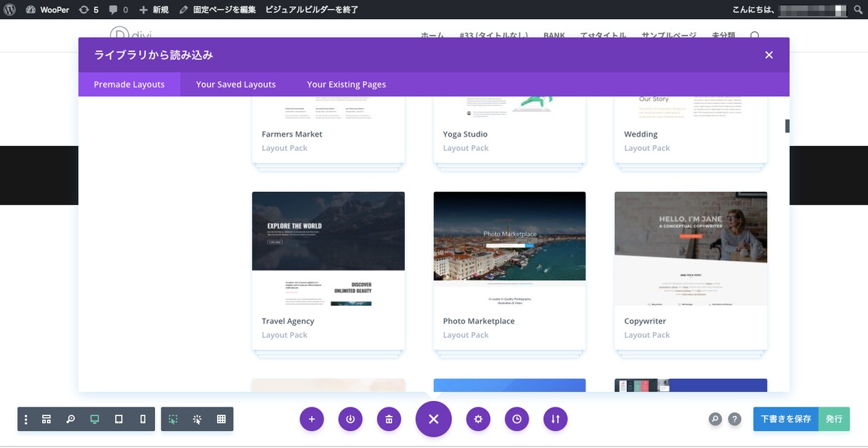Screen dimensions: 868x448
Task: Open the 新規 menu in admin bar
Action: pos(154,10)
